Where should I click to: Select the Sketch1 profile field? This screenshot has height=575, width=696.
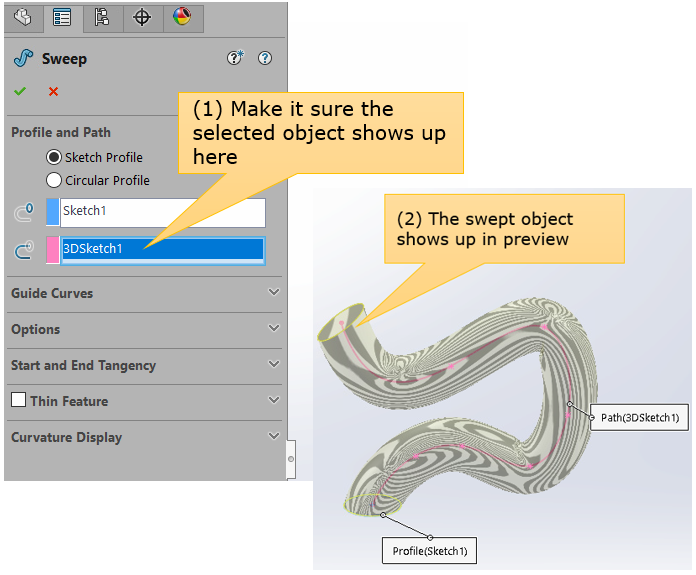click(163, 212)
